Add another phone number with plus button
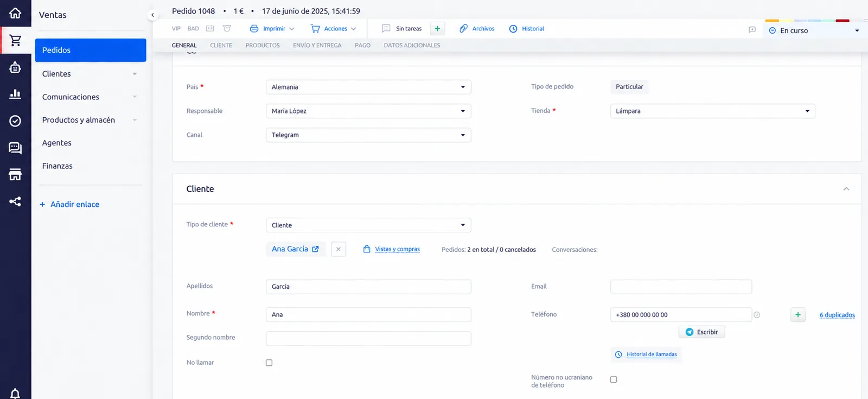Screen dimensions: 868x399 (x=798, y=315)
